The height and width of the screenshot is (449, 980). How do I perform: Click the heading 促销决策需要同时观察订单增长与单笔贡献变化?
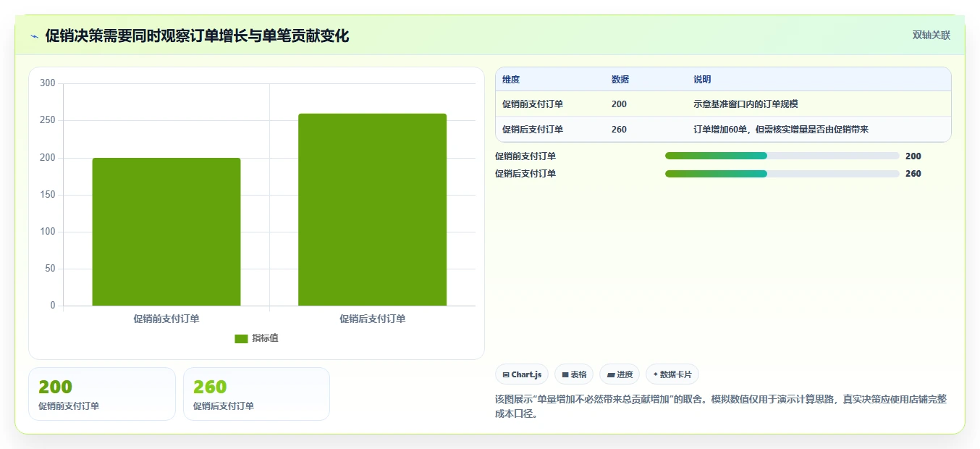coord(197,35)
